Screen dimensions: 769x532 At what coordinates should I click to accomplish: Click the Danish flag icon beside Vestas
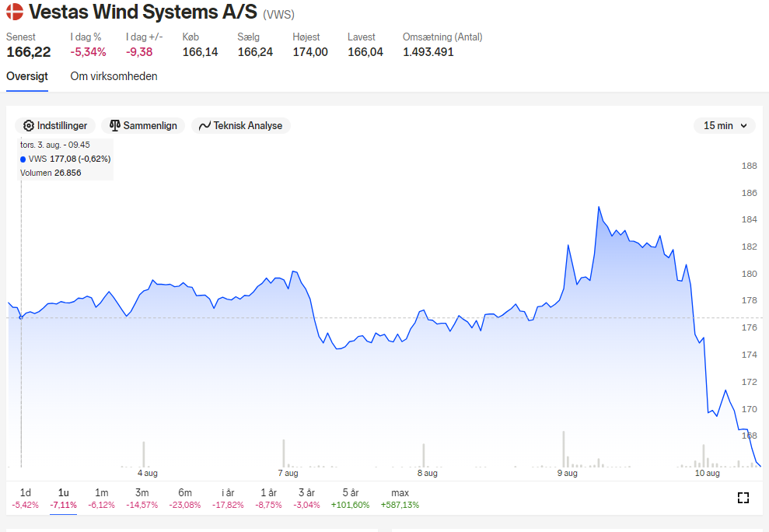pyautogui.click(x=15, y=12)
